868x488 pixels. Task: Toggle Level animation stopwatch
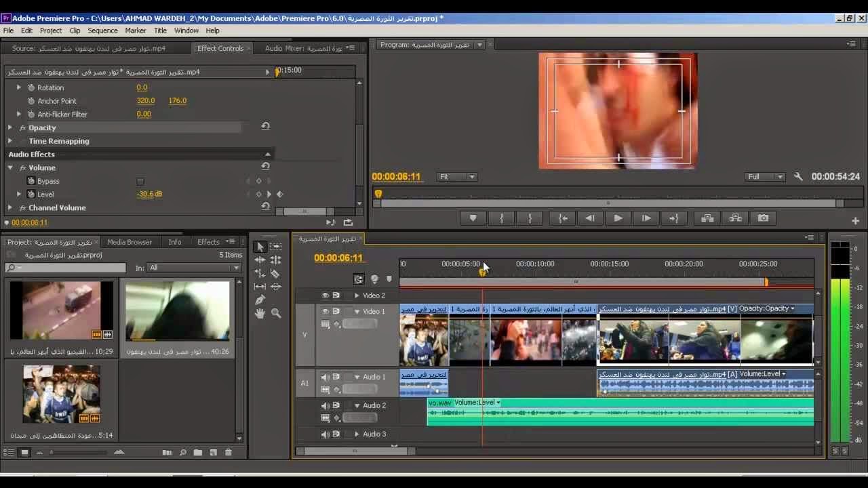pos(31,194)
